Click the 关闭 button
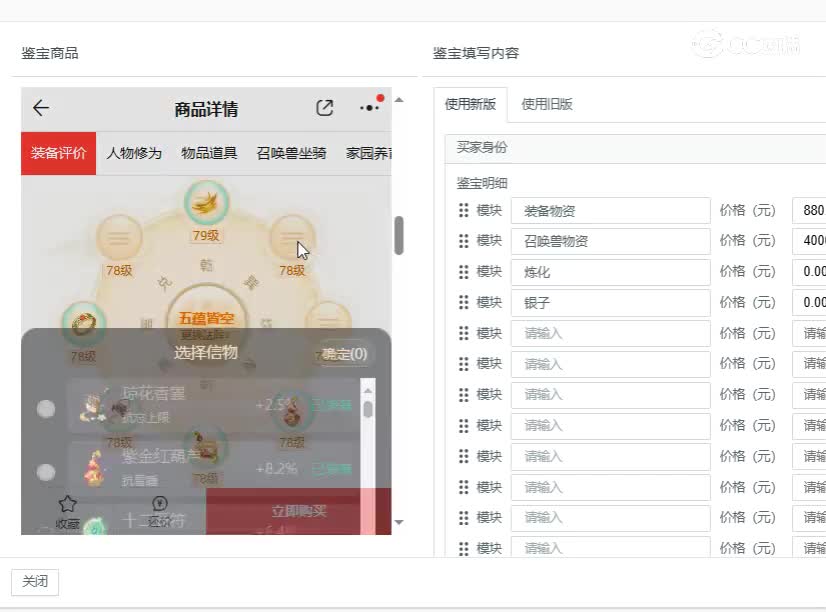The image size is (826, 612). point(35,581)
